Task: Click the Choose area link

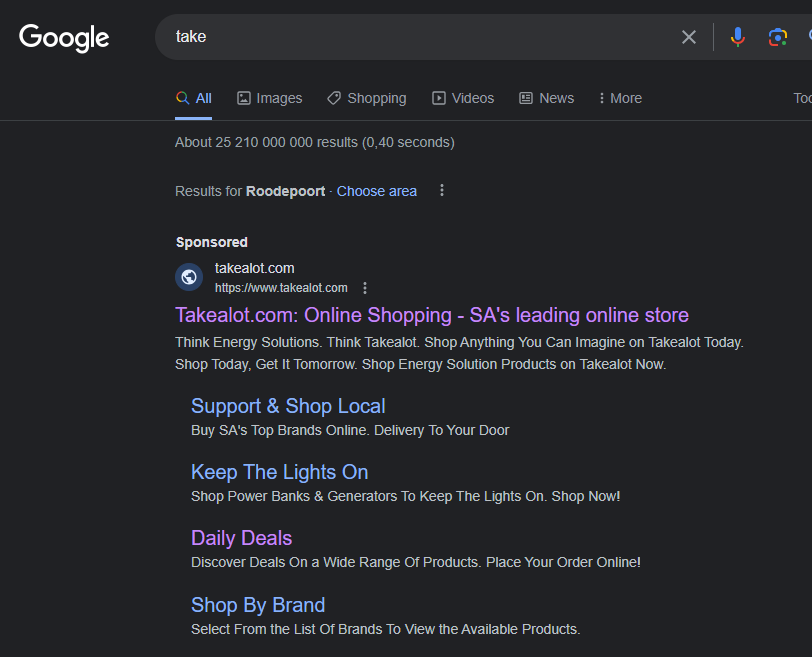Action: pyautogui.click(x=376, y=191)
